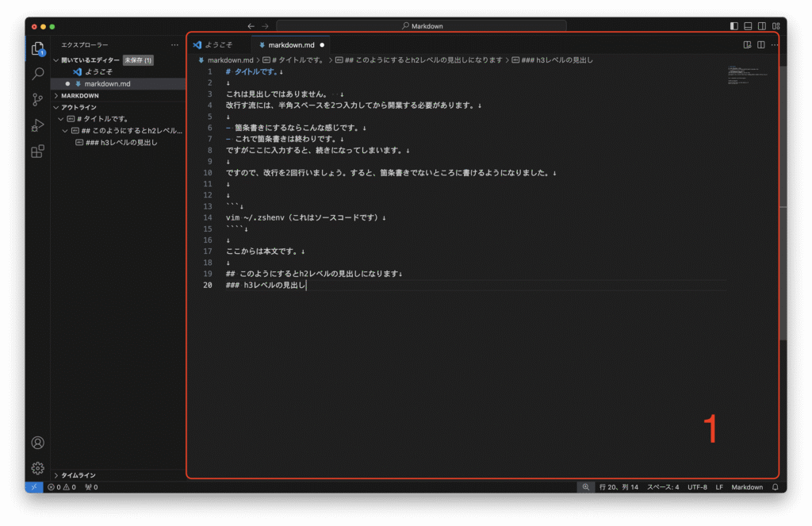The height and width of the screenshot is (526, 812).
Task: Change indentation via スペース: 4
Action: pyautogui.click(x=663, y=487)
